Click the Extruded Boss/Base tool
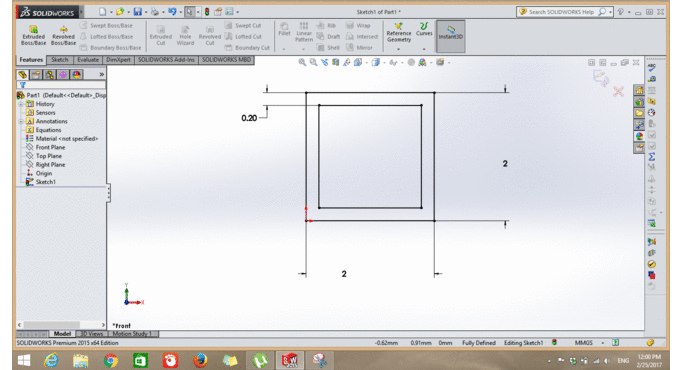The height and width of the screenshot is (370, 683). coord(34,35)
